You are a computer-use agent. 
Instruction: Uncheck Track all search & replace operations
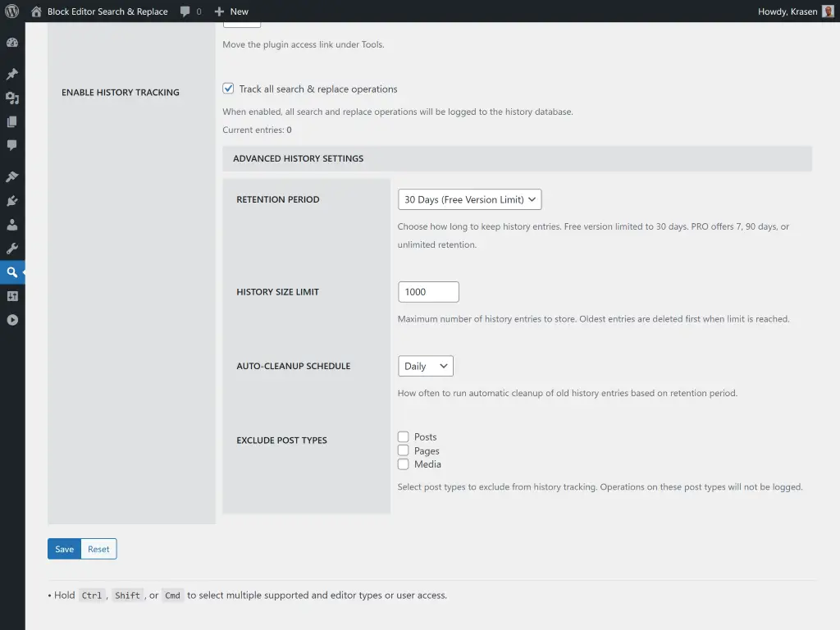(227, 89)
